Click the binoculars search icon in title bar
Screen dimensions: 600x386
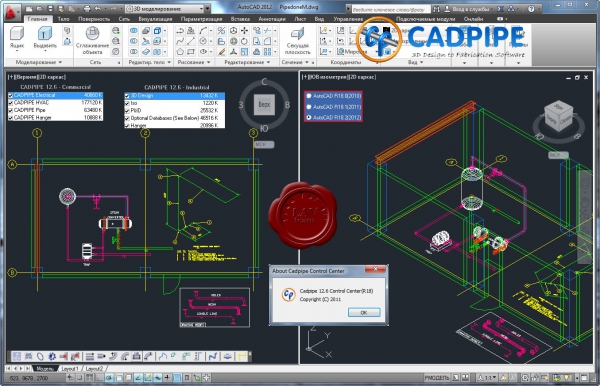pyautogui.click(x=436, y=8)
